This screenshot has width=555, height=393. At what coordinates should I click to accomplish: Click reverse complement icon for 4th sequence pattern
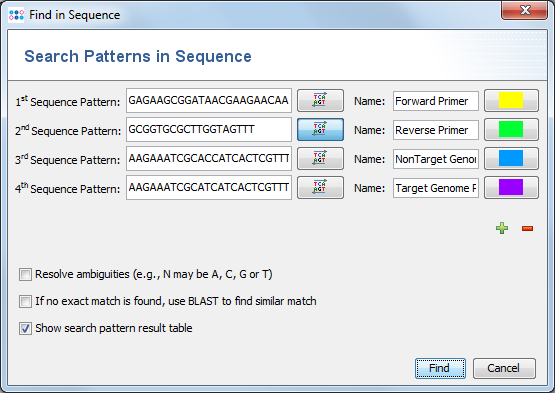tap(320, 188)
